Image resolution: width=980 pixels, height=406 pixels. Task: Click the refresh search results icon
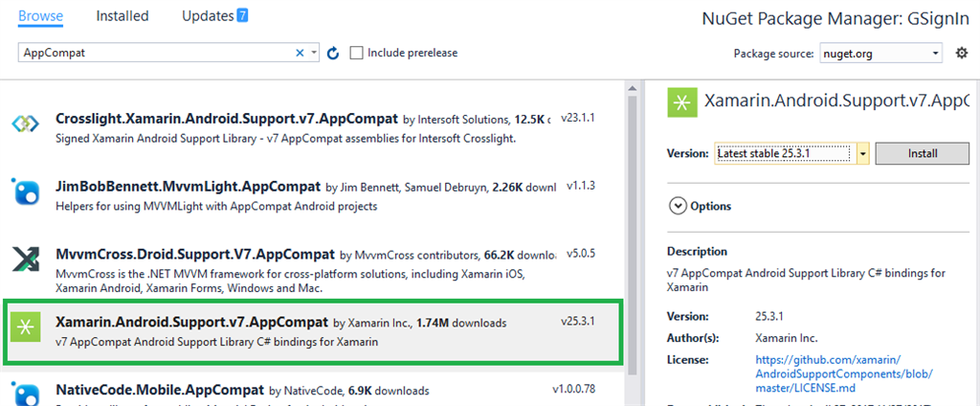[x=333, y=54]
